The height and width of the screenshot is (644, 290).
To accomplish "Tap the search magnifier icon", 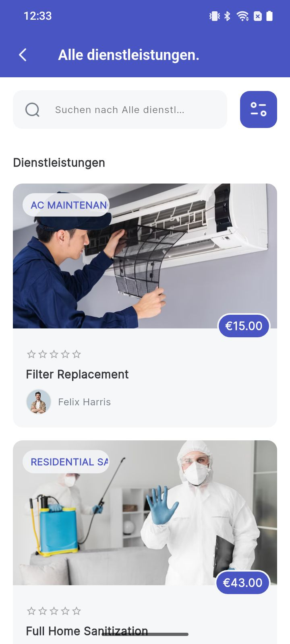I will tap(32, 109).
